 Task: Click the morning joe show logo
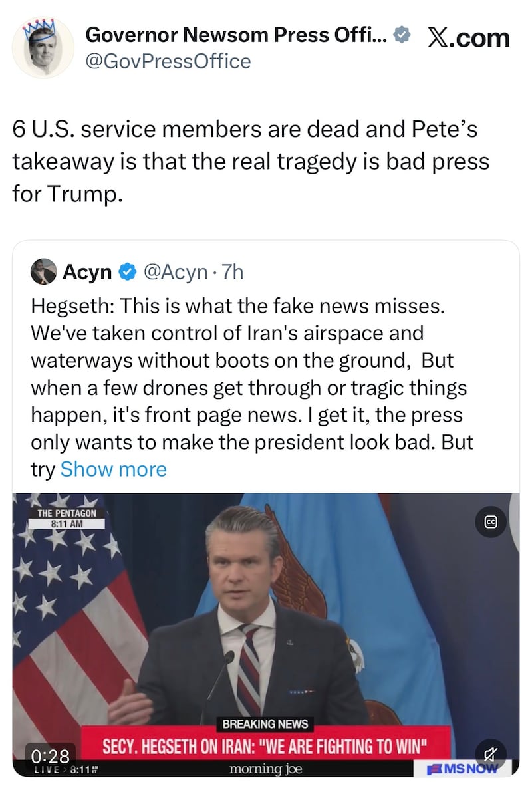(265, 770)
